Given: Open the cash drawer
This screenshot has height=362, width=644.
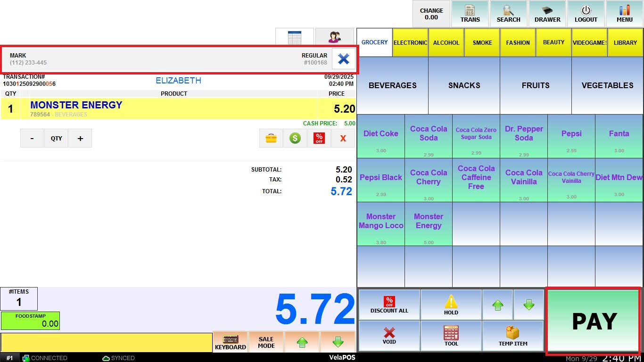Looking at the screenshot, I should pos(547,14).
